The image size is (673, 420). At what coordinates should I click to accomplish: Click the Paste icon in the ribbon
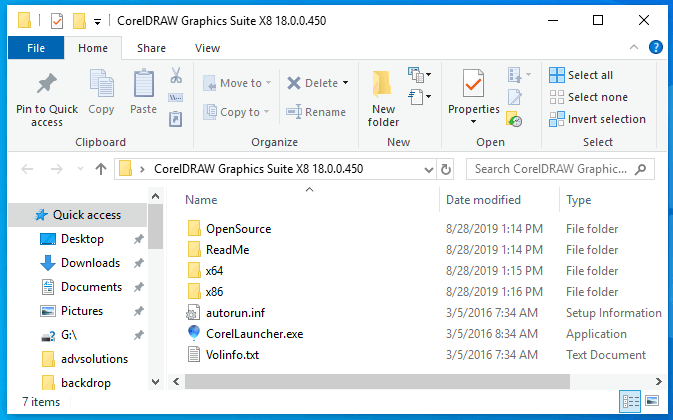(x=143, y=85)
